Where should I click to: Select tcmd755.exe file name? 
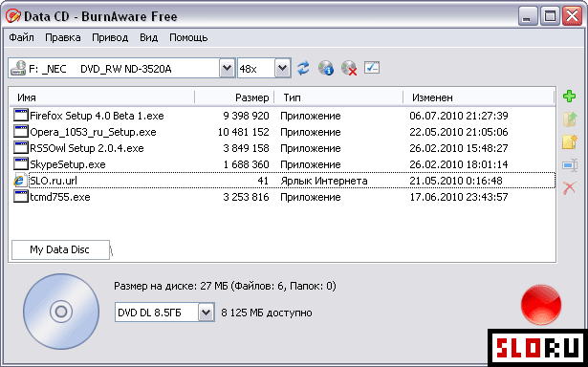(x=60, y=197)
